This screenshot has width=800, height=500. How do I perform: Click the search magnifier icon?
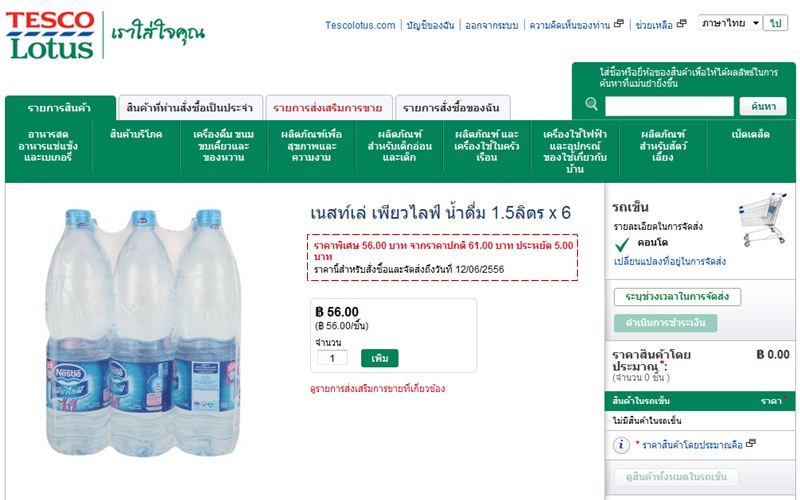[x=591, y=104]
